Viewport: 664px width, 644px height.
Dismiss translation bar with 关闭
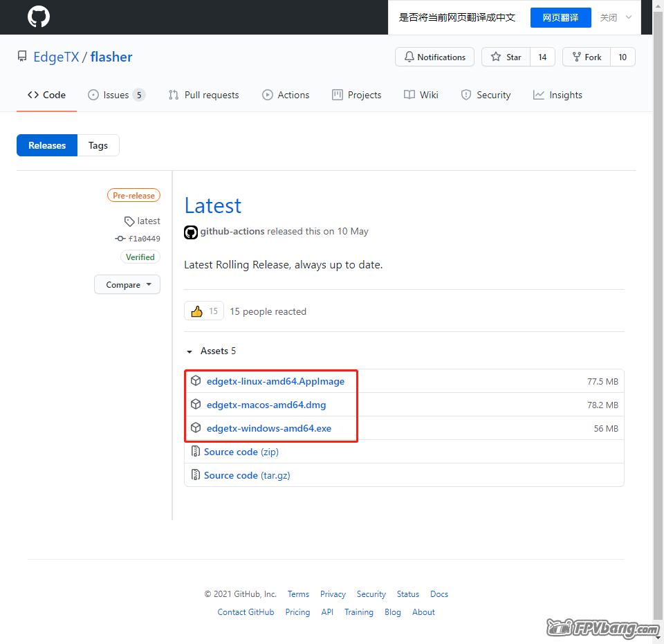click(x=609, y=17)
